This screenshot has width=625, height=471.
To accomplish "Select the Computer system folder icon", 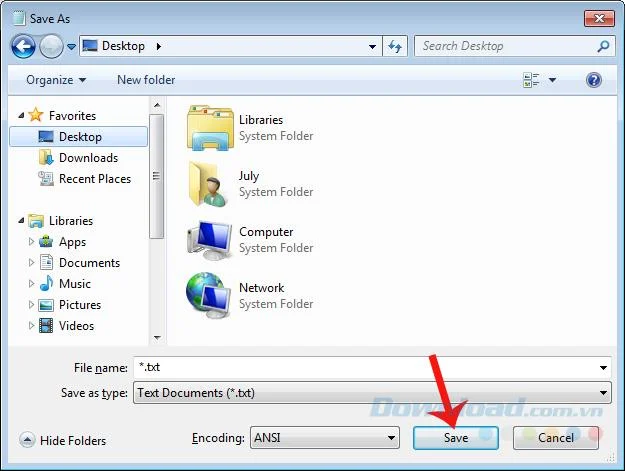I will pos(210,240).
